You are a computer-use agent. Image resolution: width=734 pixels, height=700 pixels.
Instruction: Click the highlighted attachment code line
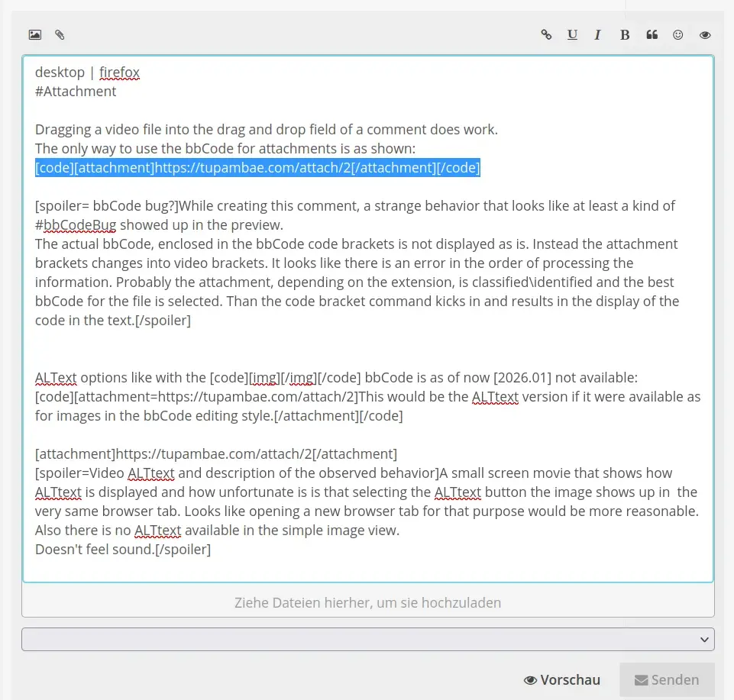257,167
